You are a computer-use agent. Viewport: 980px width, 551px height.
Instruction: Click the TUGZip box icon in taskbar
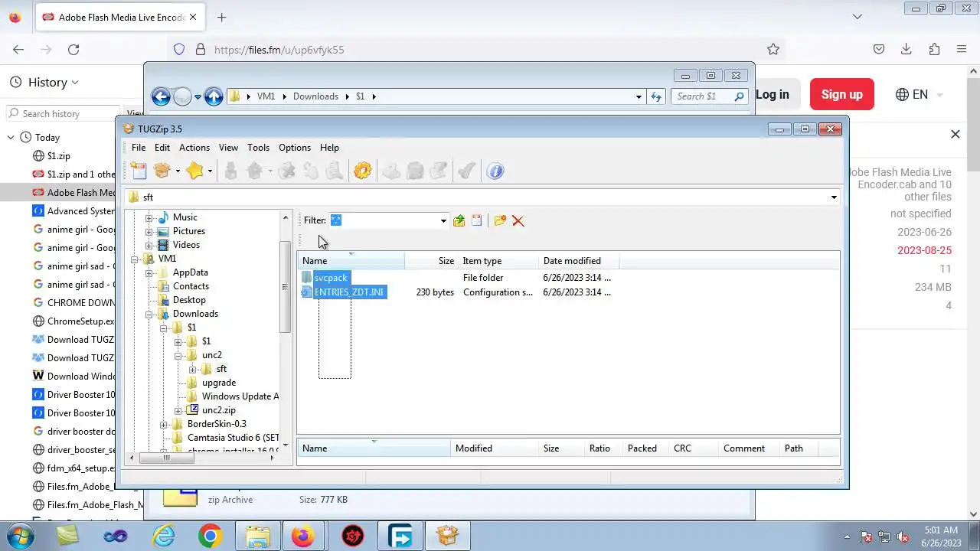pos(447,536)
